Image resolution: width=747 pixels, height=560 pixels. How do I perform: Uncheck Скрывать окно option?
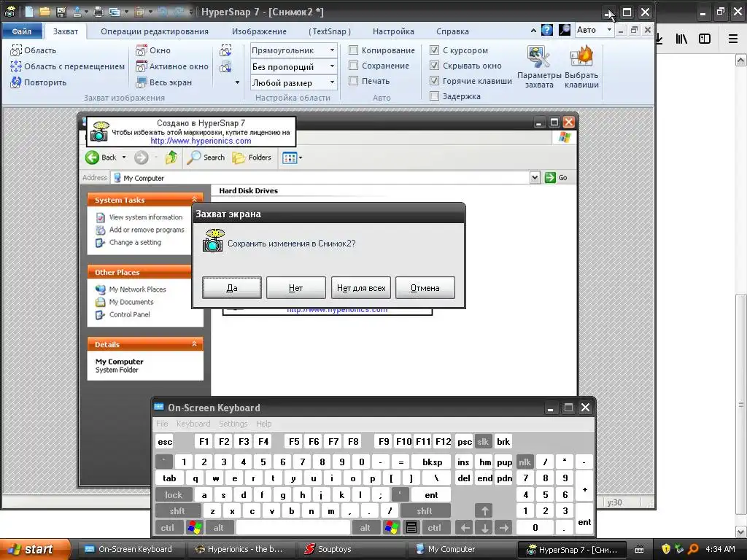[x=434, y=65]
